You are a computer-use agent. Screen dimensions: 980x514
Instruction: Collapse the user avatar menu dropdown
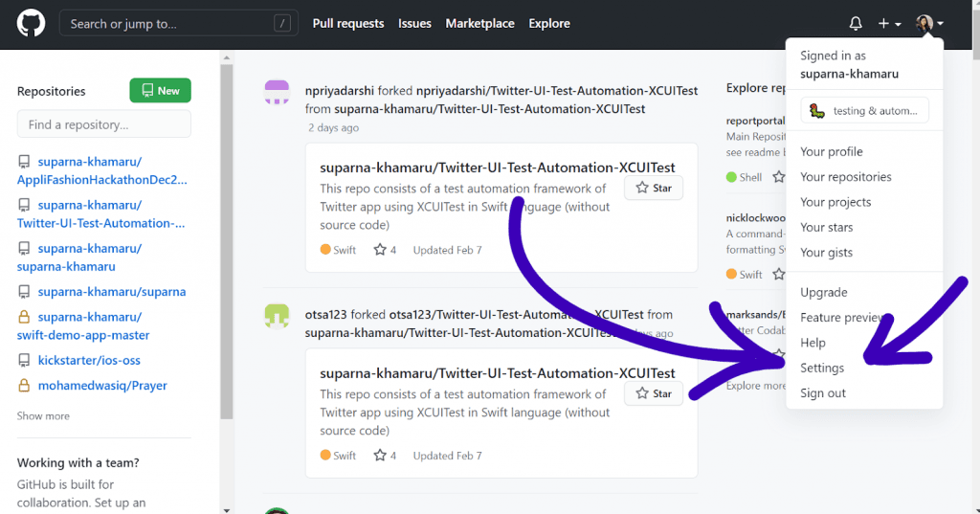(929, 24)
